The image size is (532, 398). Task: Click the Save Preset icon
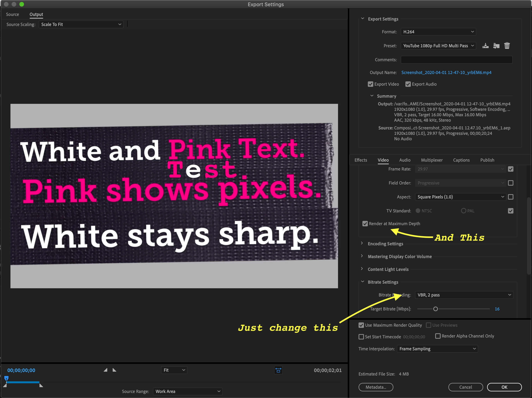[485, 46]
